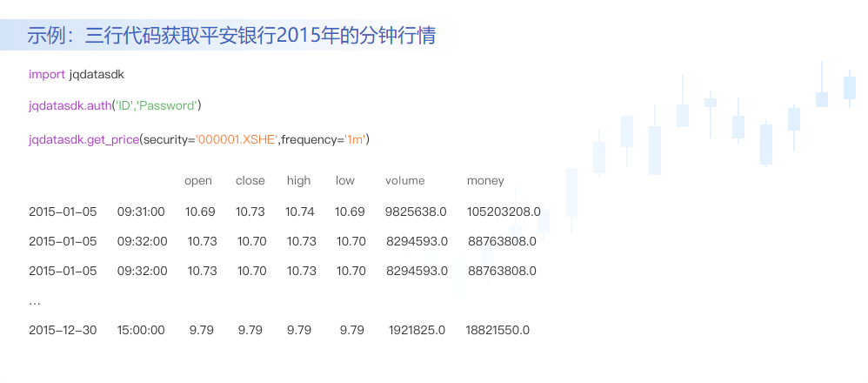Viewport: 868px width, 383px height.
Task: Click low value 9.79 in 2015-12-30 row
Action: pos(352,331)
